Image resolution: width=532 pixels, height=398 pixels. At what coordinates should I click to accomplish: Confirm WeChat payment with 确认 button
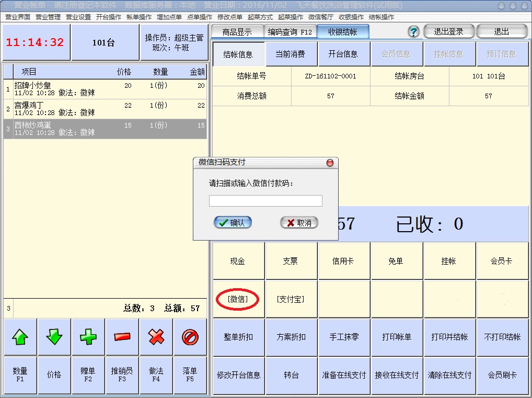click(x=233, y=223)
